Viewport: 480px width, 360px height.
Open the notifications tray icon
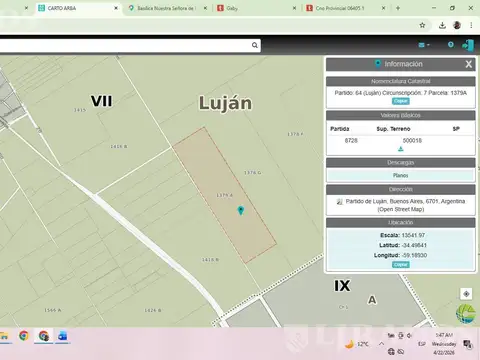(x=467, y=344)
